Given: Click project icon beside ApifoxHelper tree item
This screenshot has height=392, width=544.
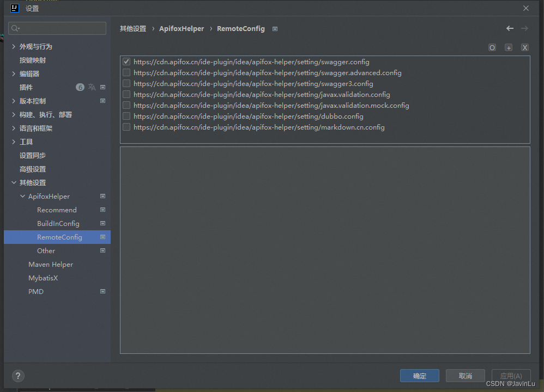Looking at the screenshot, I should point(102,196).
